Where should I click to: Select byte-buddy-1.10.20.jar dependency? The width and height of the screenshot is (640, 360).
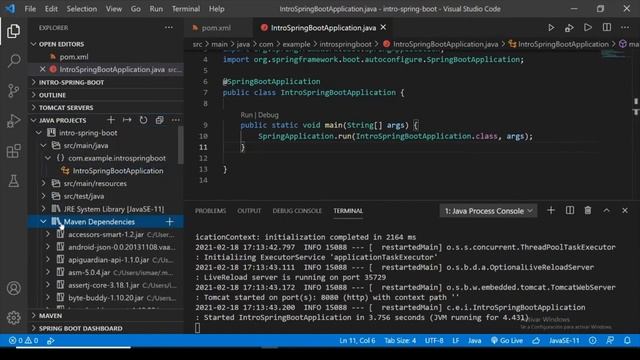click(x=107, y=298)
